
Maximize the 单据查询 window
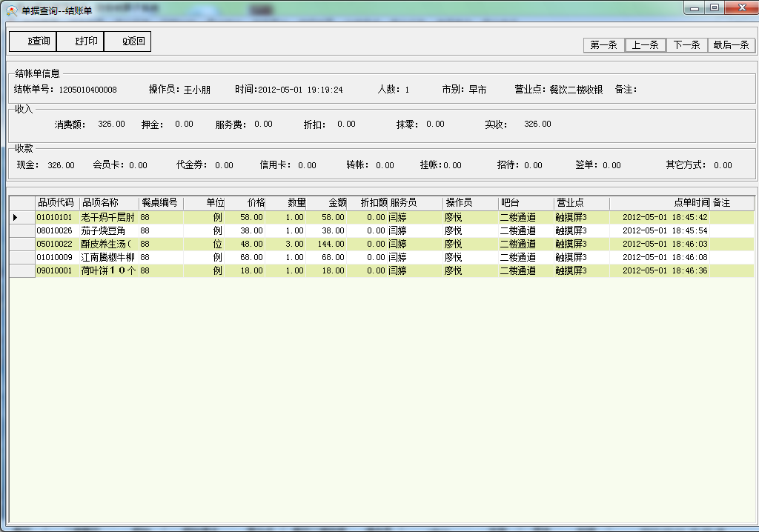click(x=714, y=7)
